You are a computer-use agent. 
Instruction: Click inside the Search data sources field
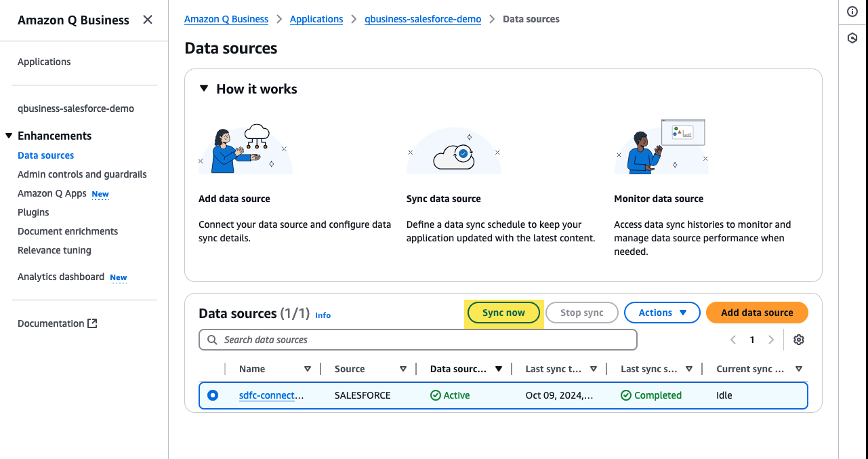(x=418, y=339)
